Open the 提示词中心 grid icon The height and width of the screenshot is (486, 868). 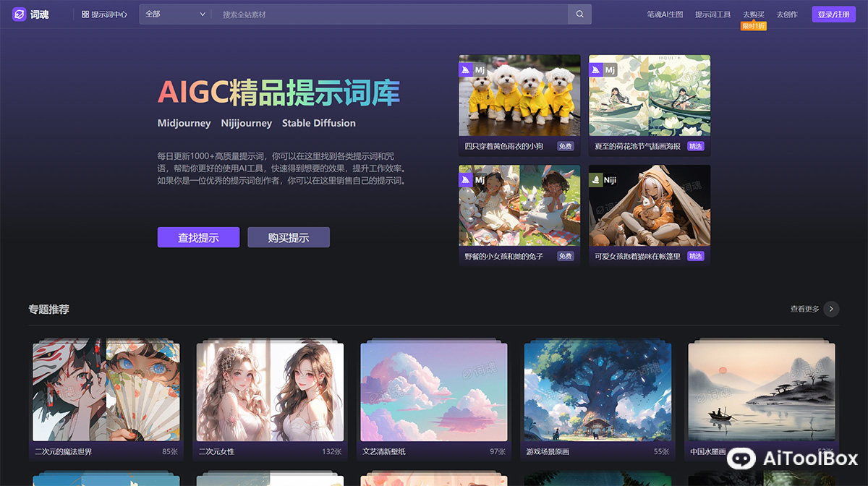pos(85,14)
